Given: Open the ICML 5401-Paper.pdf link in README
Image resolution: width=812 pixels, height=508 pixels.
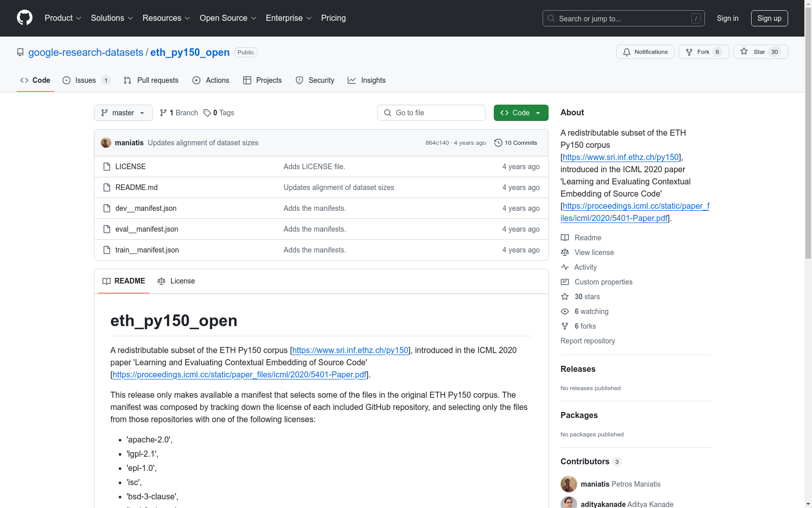Looking at the screenshot, I should pos(240,374).
